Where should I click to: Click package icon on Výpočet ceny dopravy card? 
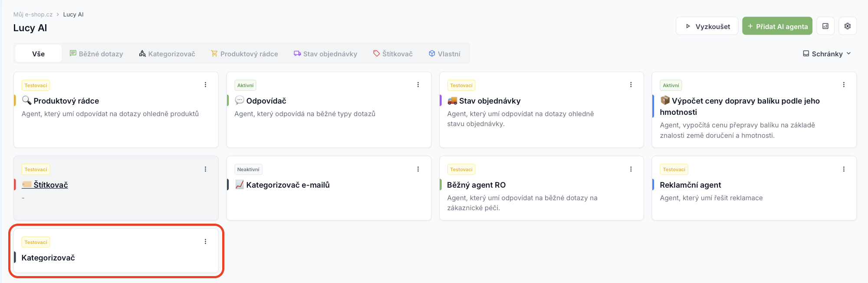[x=665, y=101]
